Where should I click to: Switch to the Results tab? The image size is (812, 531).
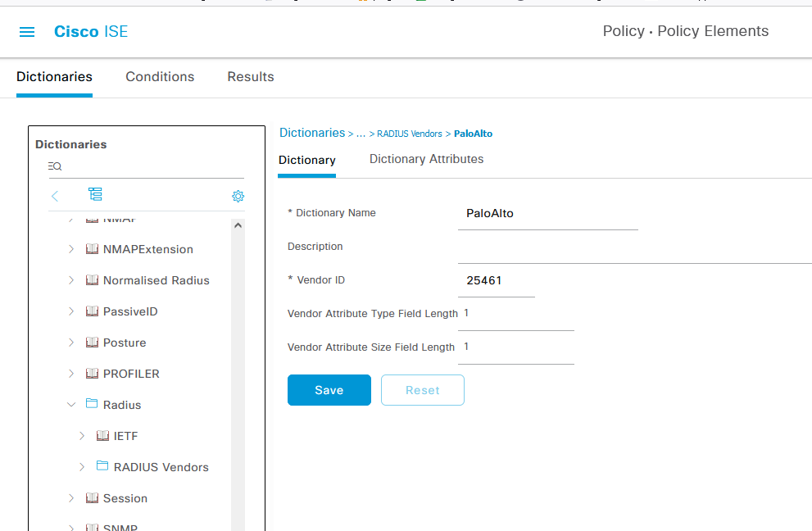pos(251,77)
